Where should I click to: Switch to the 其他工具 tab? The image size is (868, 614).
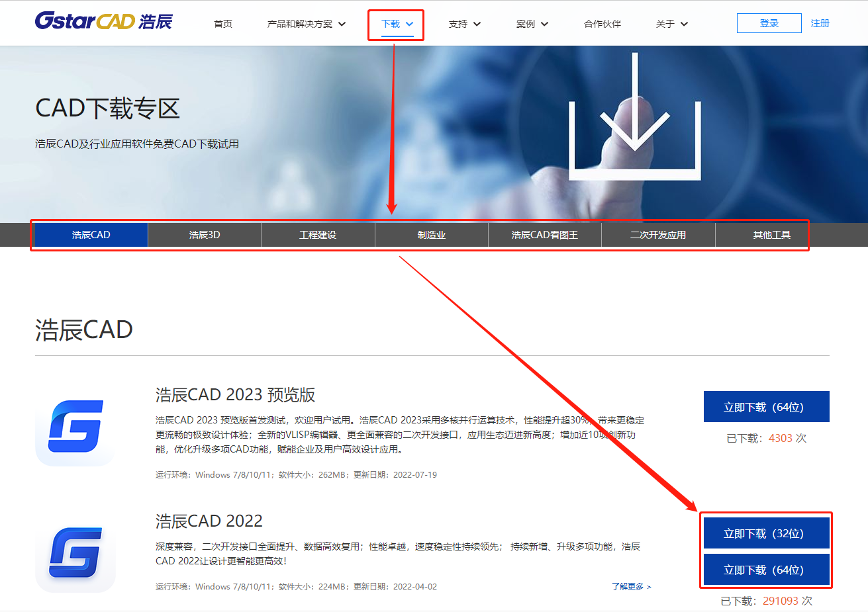pyautogui.click(x=772, y=235)
